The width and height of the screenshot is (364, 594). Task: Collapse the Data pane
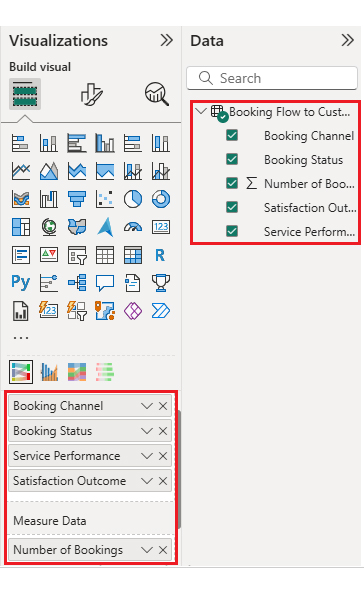348,40
